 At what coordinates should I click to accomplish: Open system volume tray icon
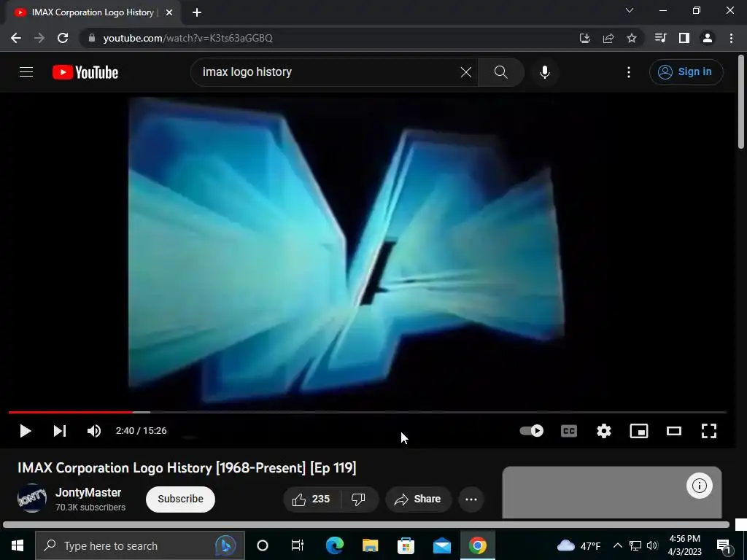tap(652, 545)
